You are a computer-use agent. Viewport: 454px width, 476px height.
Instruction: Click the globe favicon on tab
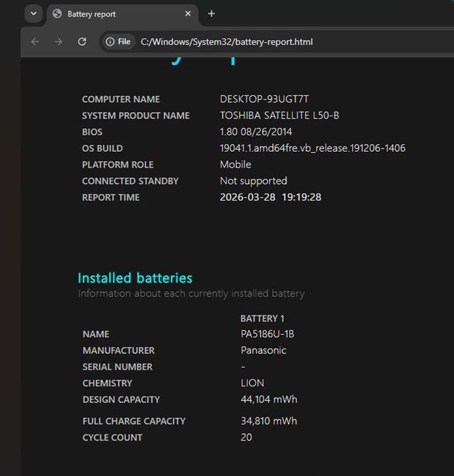tap(57, 14)
